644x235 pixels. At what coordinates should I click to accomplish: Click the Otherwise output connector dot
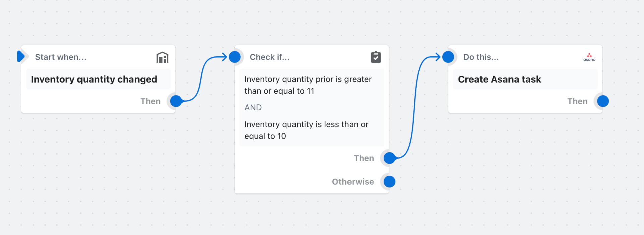389,181
